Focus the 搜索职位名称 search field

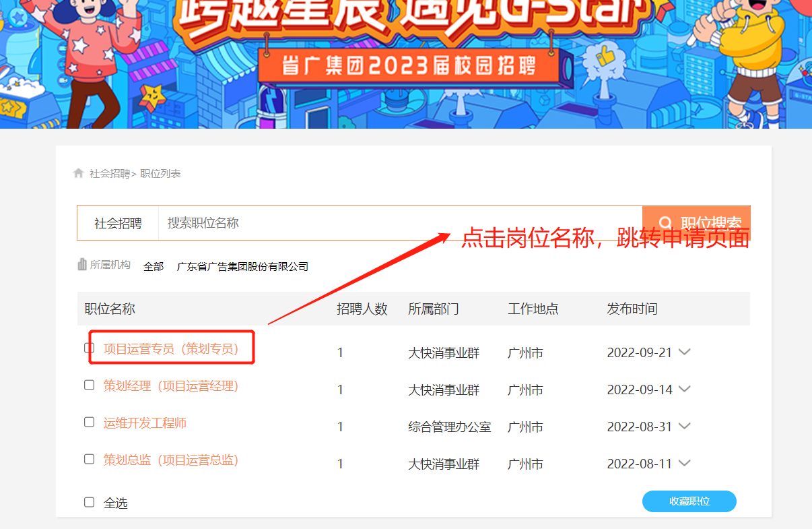400,223
